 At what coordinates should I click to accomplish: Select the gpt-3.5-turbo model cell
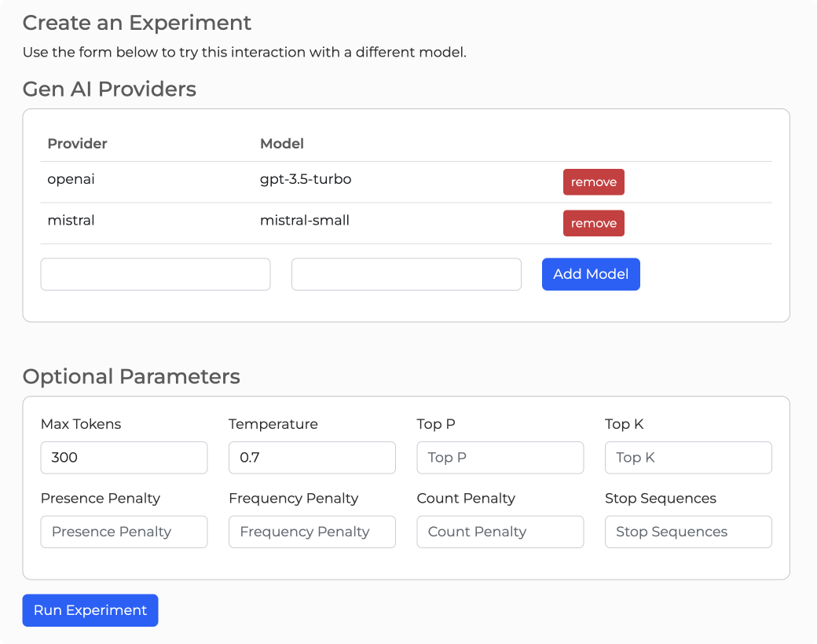click(306, 179)
